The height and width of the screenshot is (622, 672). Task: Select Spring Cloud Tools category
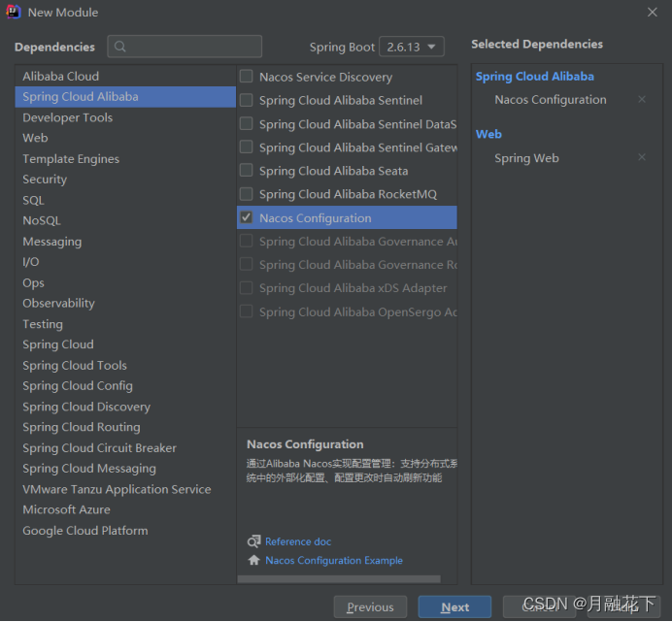coord(125,366)
